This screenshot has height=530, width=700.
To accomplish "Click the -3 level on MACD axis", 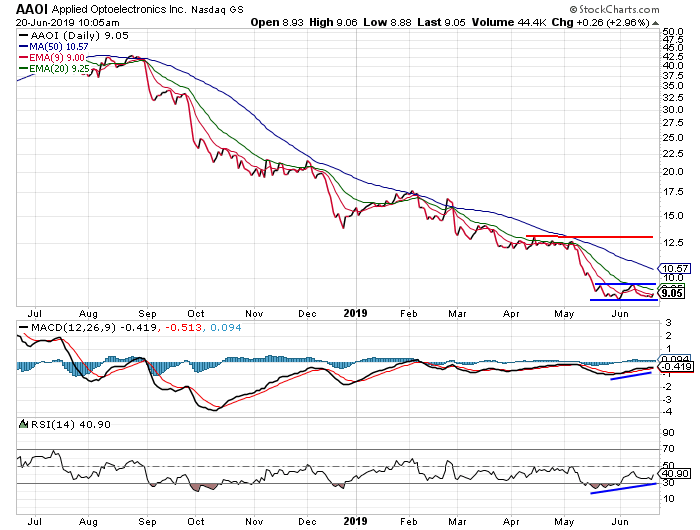I will tap(667, 399).
